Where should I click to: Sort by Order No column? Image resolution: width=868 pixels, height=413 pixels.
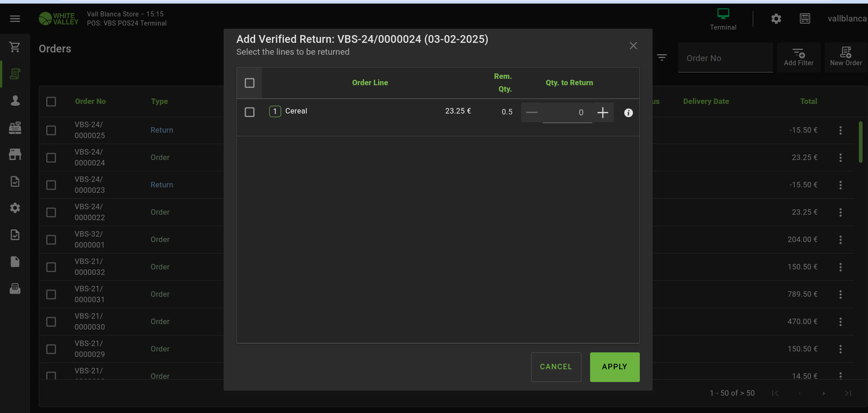[x=90, y=101]
